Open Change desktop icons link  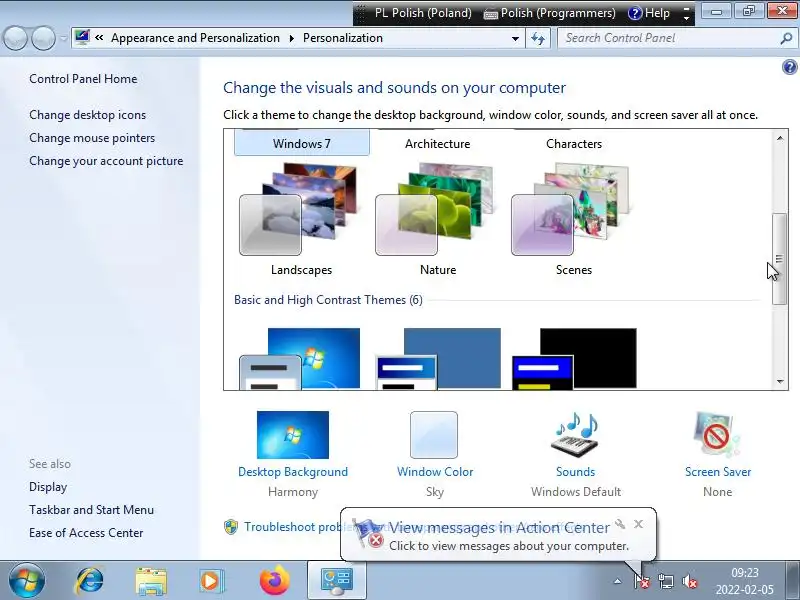pos(87,115)
